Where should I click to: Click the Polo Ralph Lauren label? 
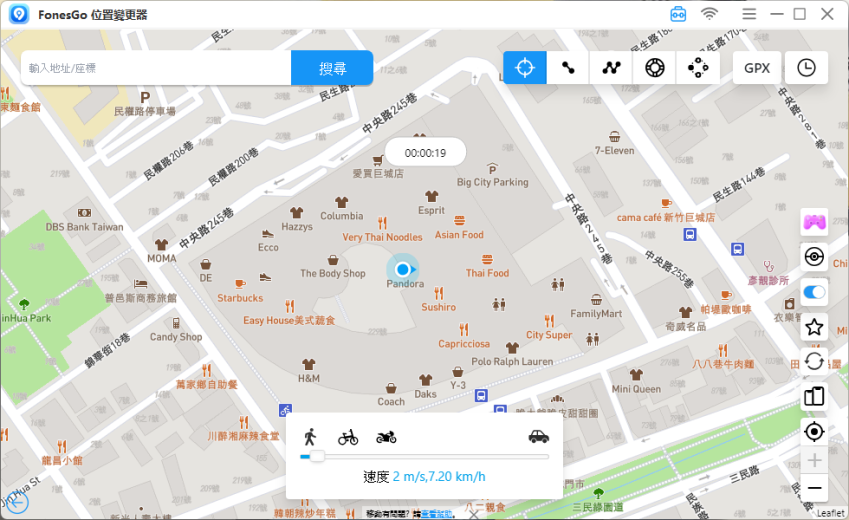512,361
